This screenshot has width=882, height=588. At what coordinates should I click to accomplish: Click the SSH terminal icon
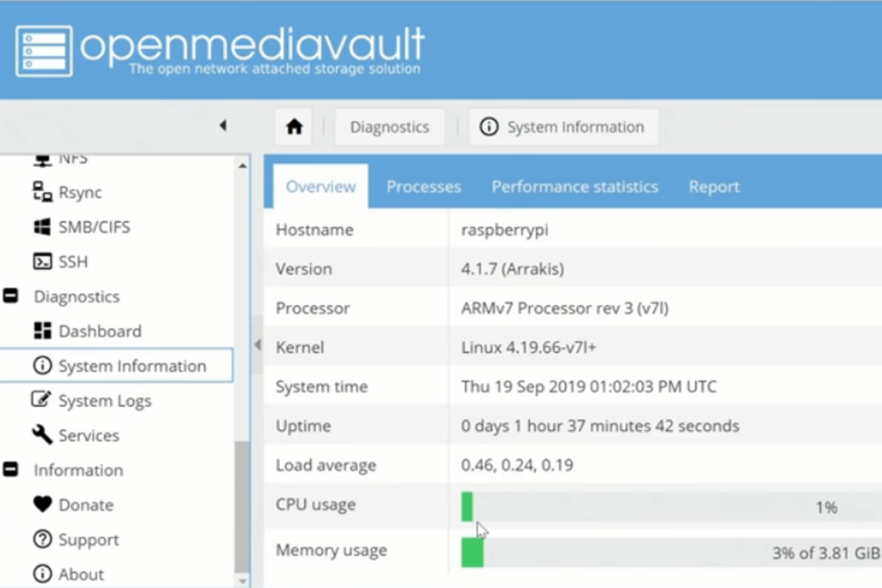42,262
